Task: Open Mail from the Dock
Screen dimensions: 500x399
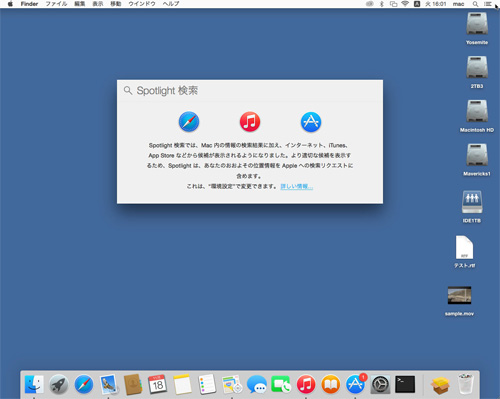Action: click(x=108, y=384)
